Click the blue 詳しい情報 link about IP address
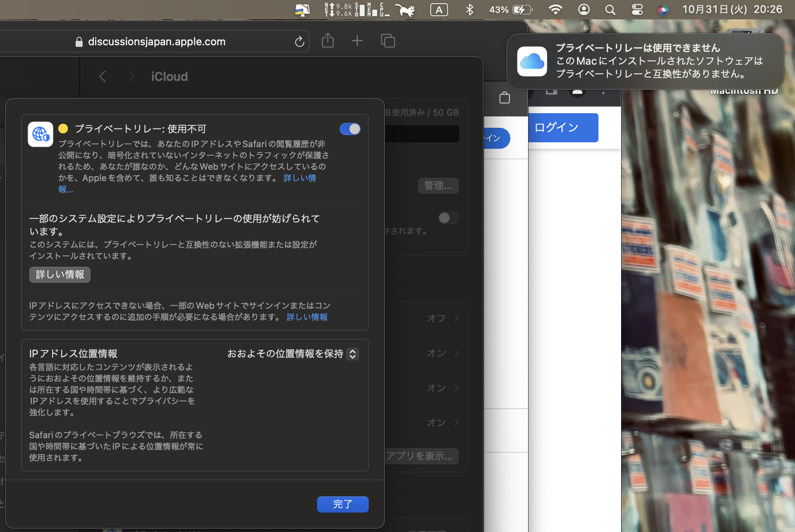The image size is (795, 532). click(307, 317)
